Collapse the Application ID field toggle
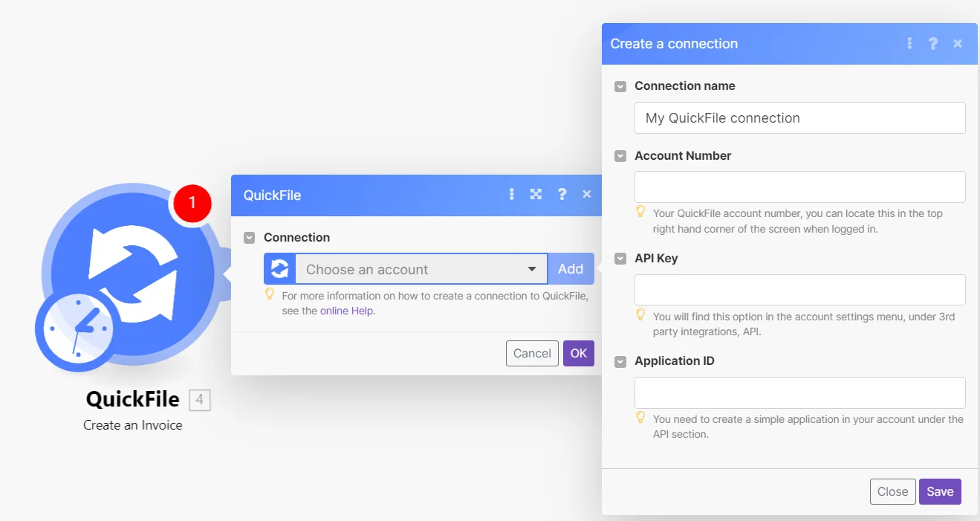The image size is (980, 521). pos(620,361)
